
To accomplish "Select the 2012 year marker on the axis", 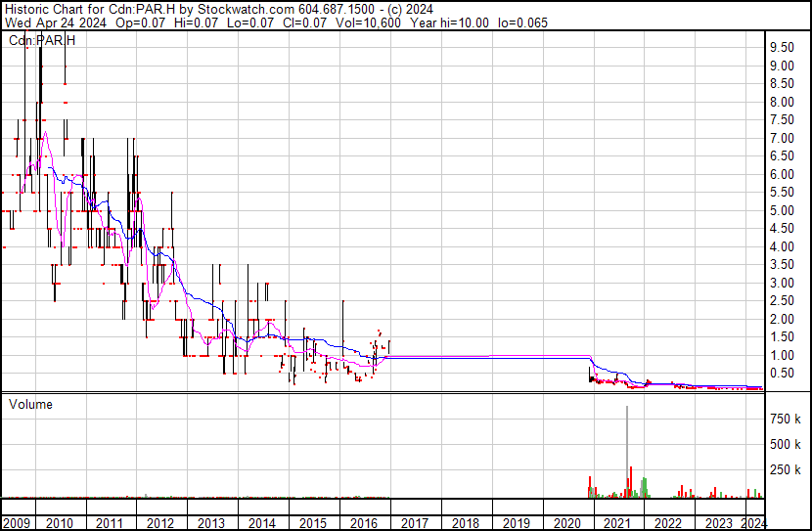I will point(159,521).
